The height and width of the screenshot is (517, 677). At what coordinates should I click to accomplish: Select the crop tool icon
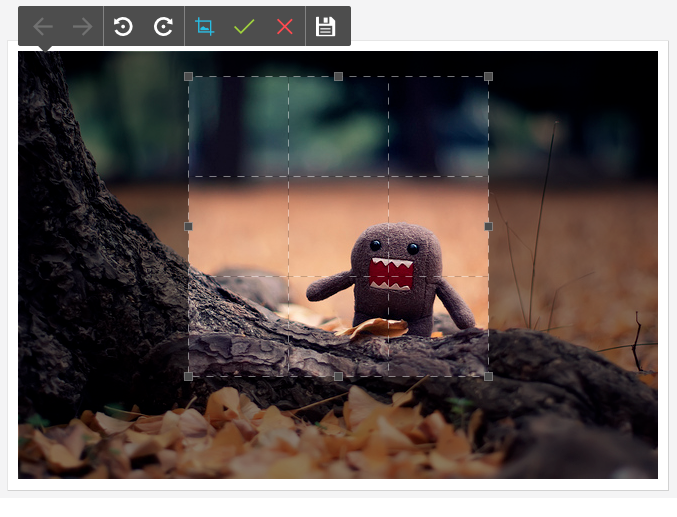coord(204,26)
